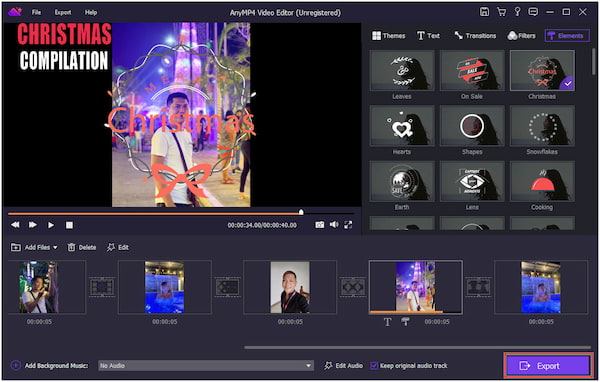Click the Edit Audio button
This screenshot has height=382, width=600.
344,366
